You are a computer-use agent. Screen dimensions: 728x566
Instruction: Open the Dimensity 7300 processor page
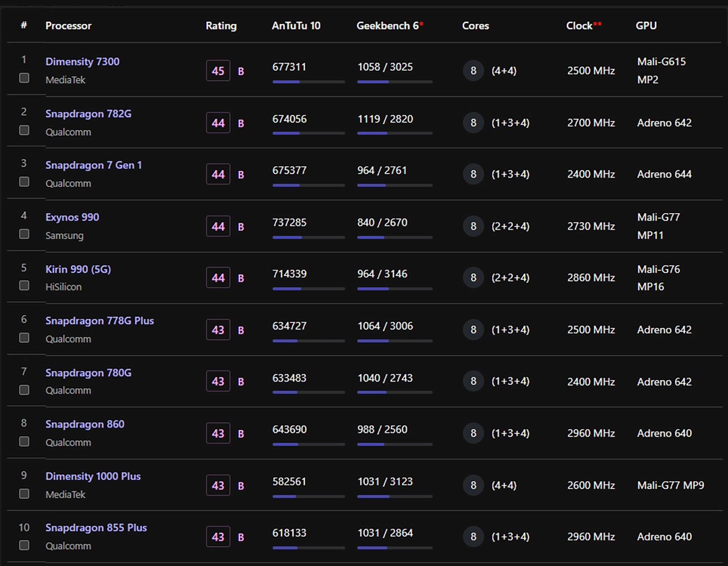(83, 62)
